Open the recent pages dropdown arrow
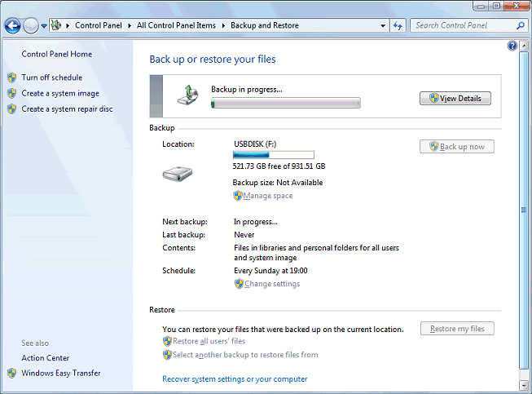The image size is (532, 394). (44, 26)
